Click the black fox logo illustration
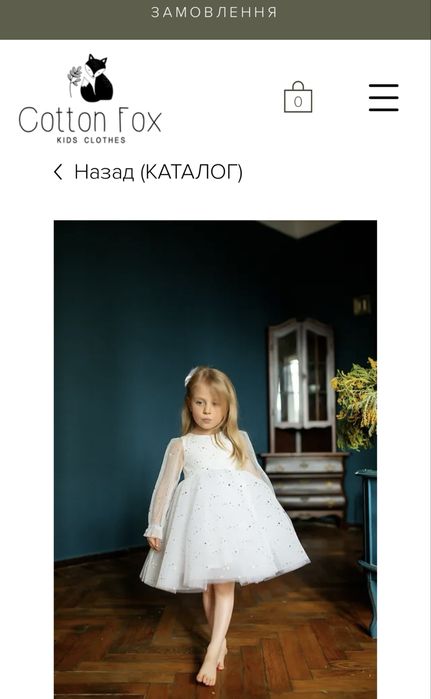Viewport: 431px width, 699px height. 96,78
